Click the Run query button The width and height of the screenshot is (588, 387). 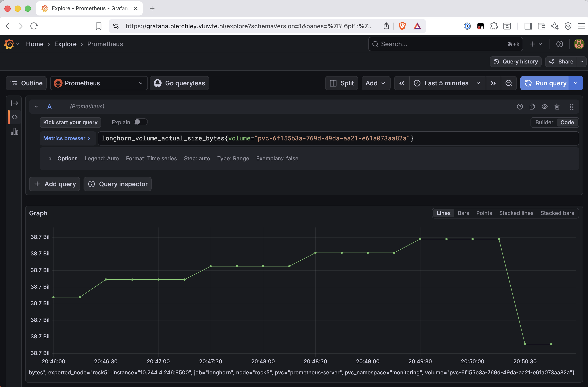pyautogui.click(x=544, y=83)
